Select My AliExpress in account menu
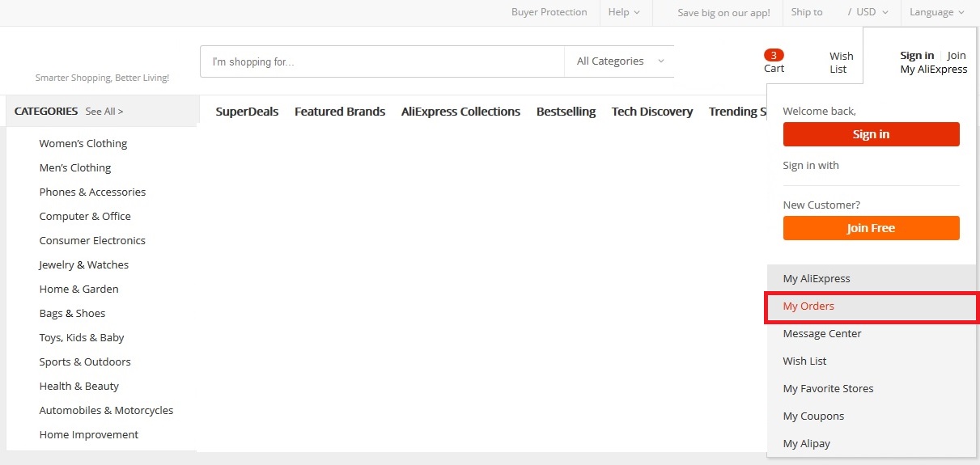This screenshot has height=465, width=980. tap(872, 278)
